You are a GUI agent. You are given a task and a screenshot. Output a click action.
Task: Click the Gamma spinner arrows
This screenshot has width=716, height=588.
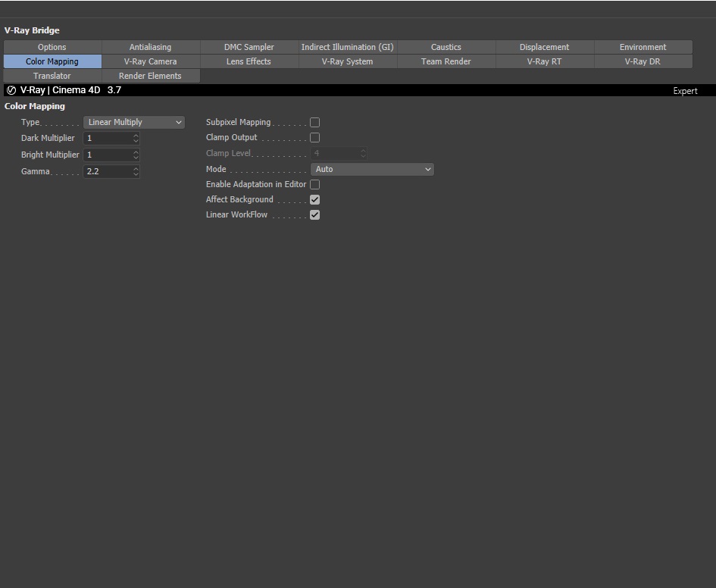click(136, 172)
